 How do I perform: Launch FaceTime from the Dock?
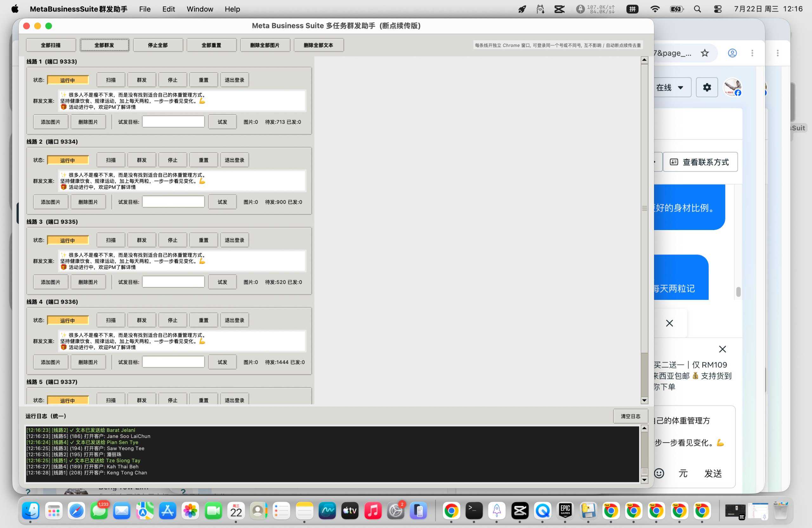[213, 511]
